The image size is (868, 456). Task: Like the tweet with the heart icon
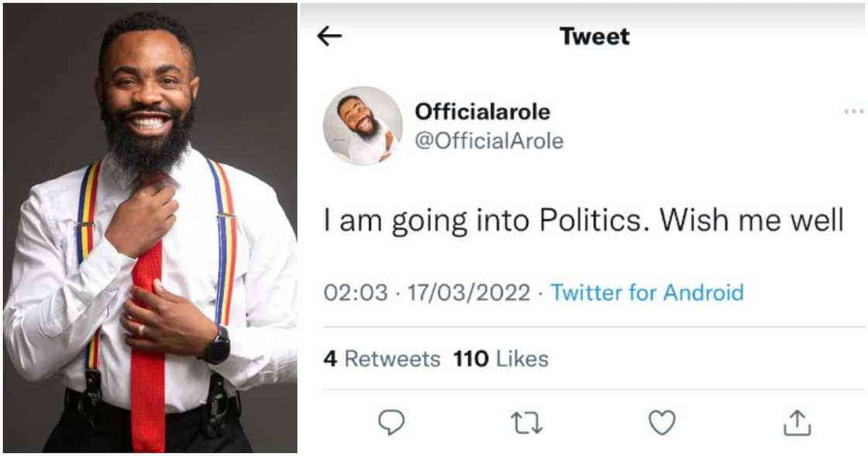coord(662,422)
